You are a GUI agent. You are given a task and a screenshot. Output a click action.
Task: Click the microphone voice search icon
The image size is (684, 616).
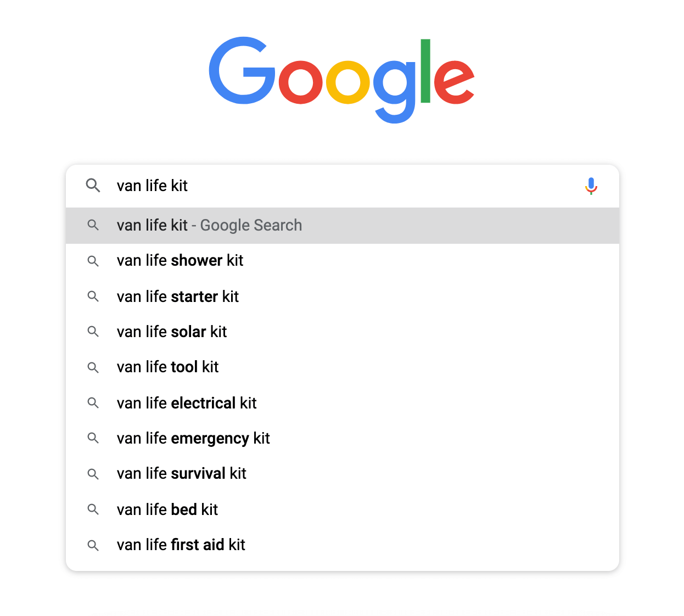591,186
